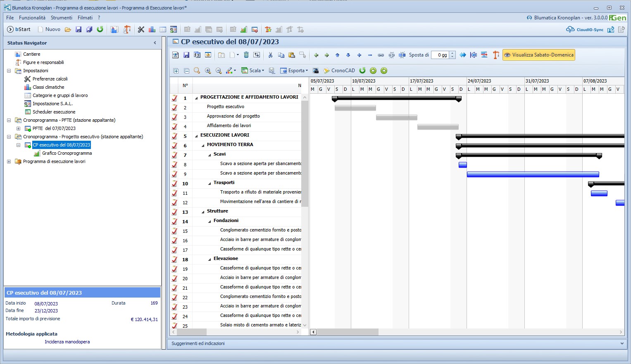
Task: Collapse the MOVIMENTO TERRA group in task list
Action: (x=203, y=145)
